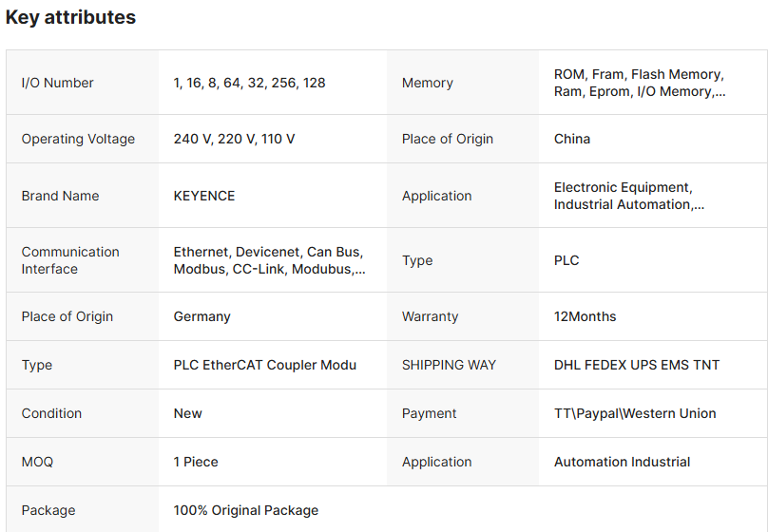This screenshot has width=768, height=532.
Task: Click the China origin value
Action: tap(572, 139)
